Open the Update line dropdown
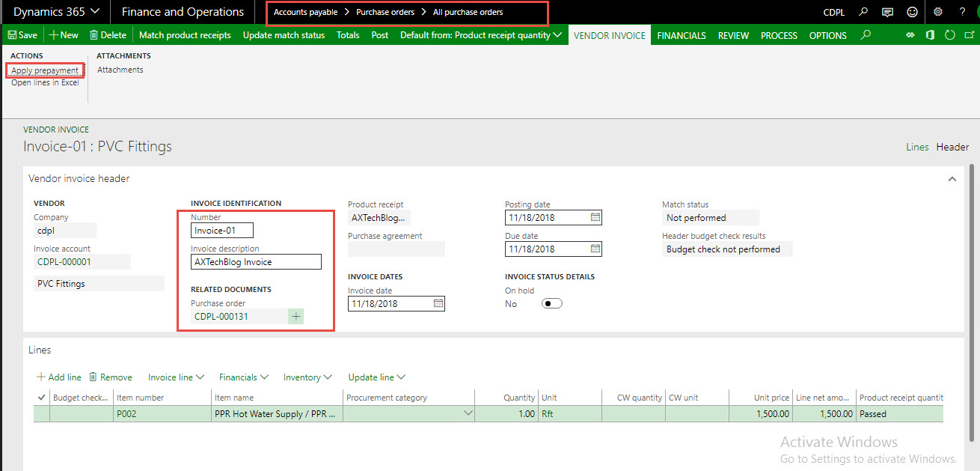The image size is (980, 471). [x=377, y=377]
